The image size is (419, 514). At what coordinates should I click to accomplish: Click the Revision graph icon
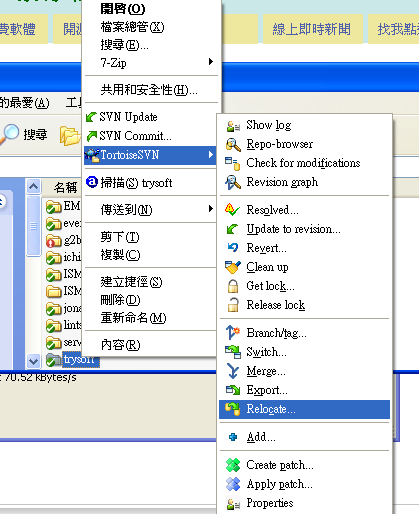(233, 182)
